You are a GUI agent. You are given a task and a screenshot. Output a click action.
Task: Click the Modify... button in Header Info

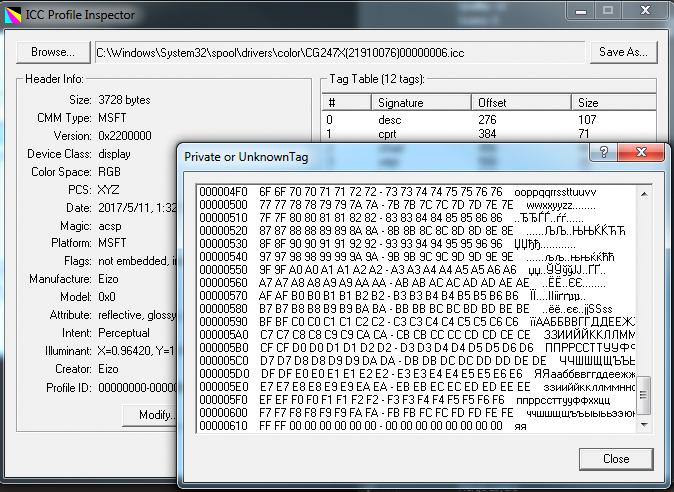click(x=150, y=415)
